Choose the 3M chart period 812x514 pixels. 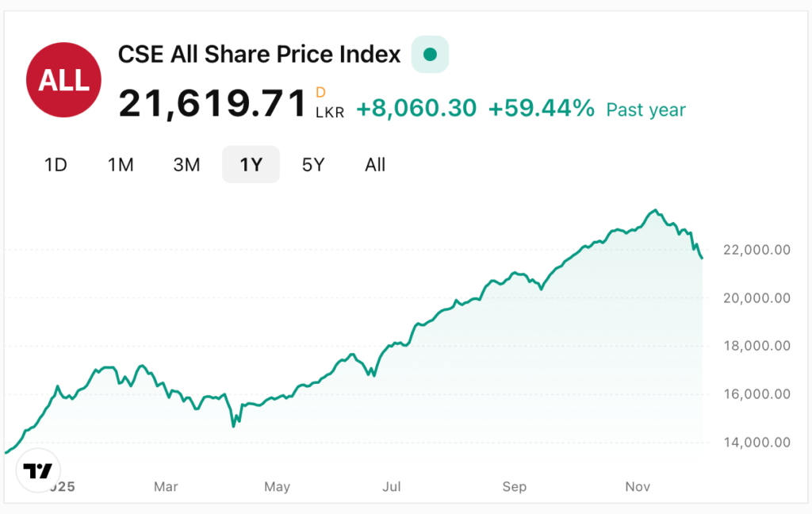click(186, 165)
